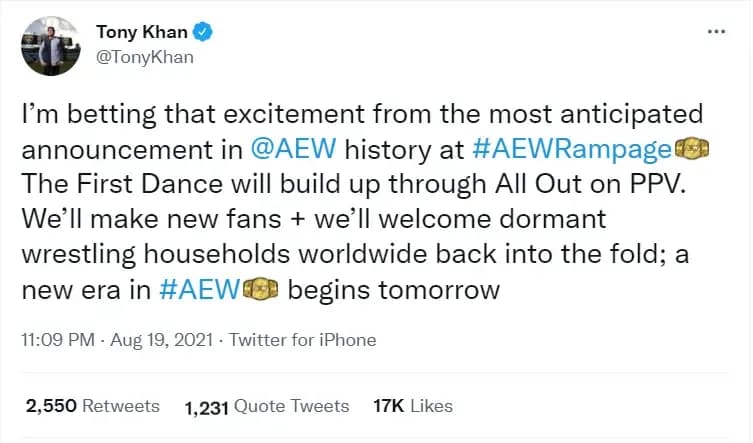The image size is (753, 443).
Task: Click the blue verified badge
Action: click(x=202, y=33)
